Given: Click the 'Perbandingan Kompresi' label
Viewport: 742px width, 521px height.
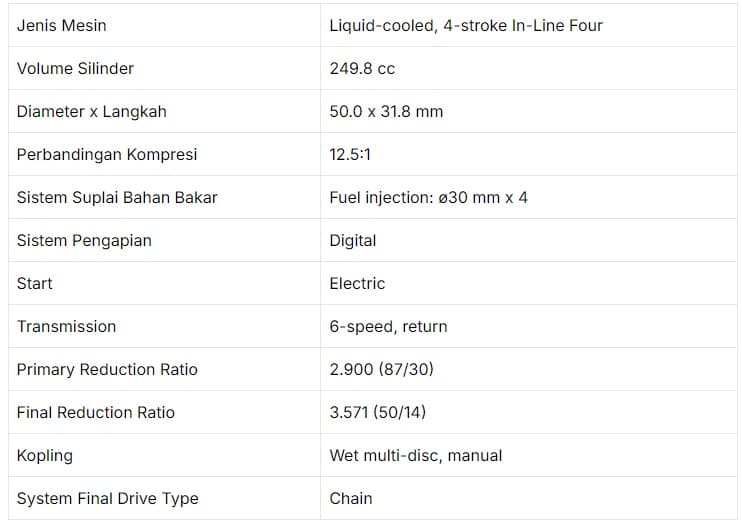Looking at the screenshot, I should (x=107, y=154).
